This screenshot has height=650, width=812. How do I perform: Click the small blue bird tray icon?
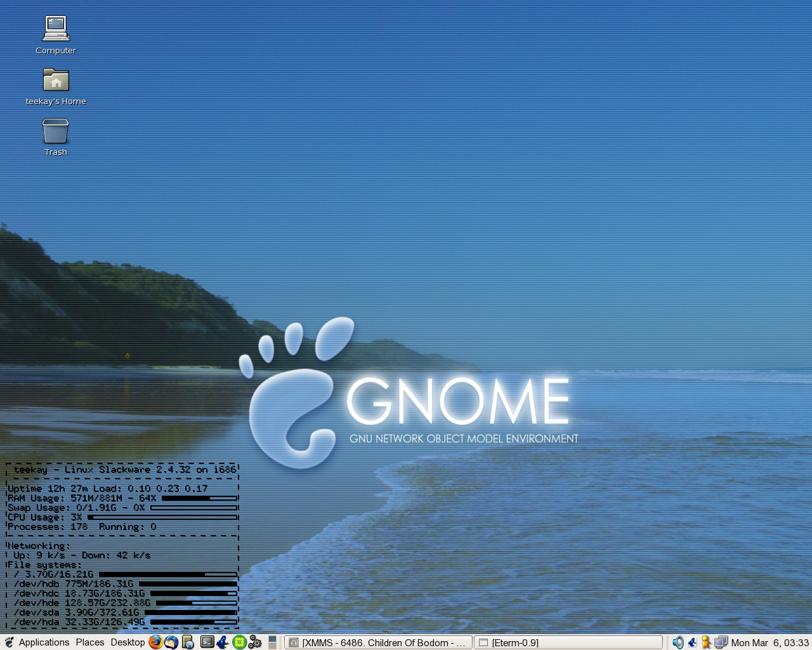point(692,642)
